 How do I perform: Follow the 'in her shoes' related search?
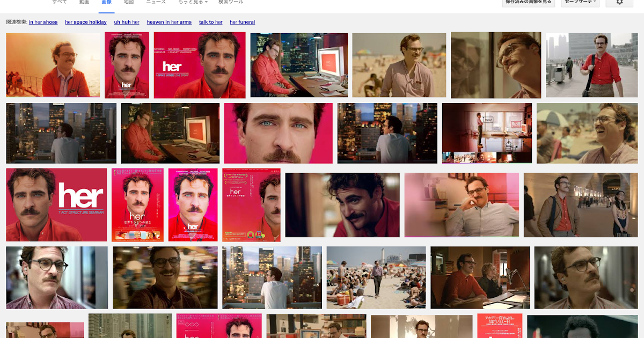point(43,22)
